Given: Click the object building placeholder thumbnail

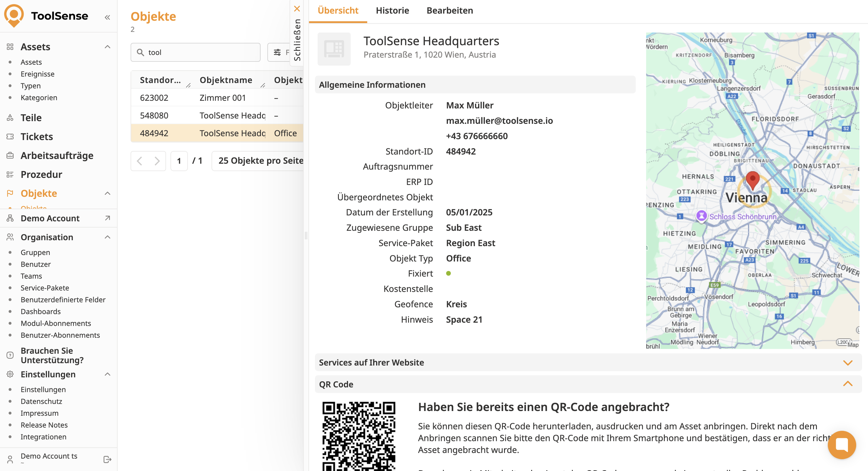Looking at the screenshot, I should click(x=334, y=49).
